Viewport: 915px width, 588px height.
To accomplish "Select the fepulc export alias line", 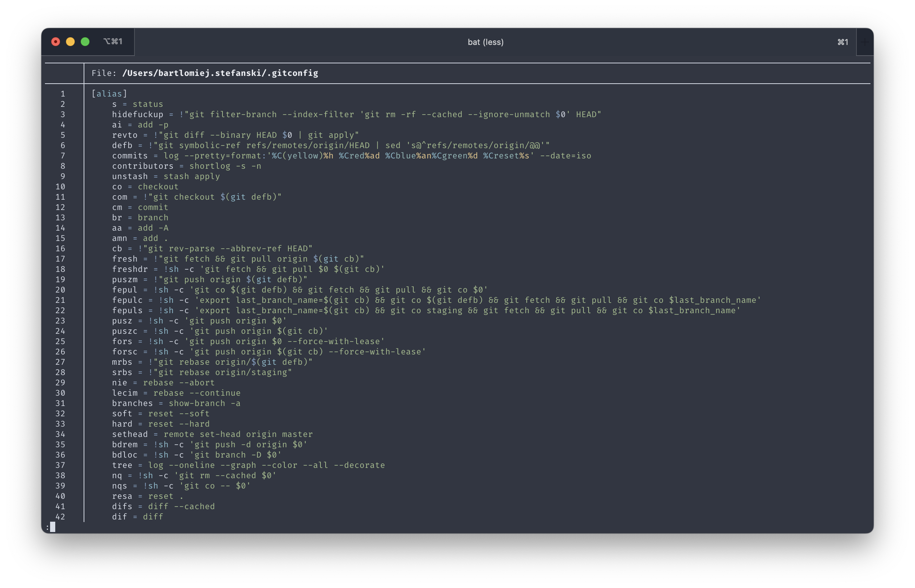I will click(435, 300).
